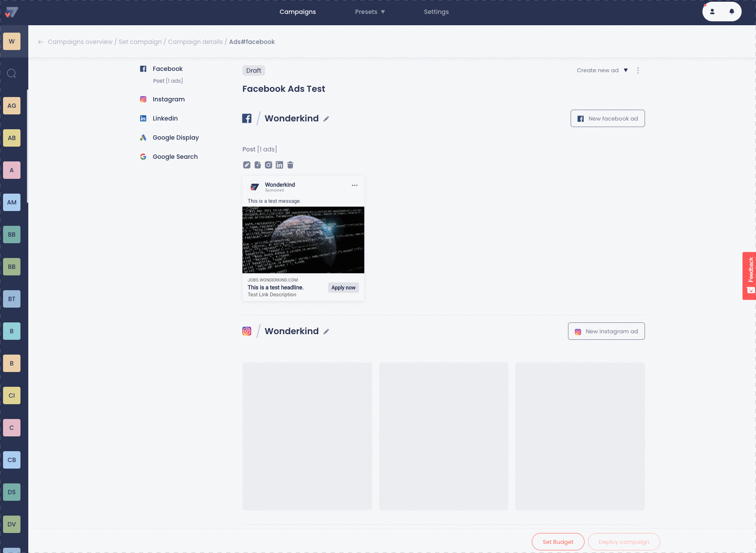756x553 pixels.
Task: Select the pink Feedback tab on right edge
Action: pos(749,276)
